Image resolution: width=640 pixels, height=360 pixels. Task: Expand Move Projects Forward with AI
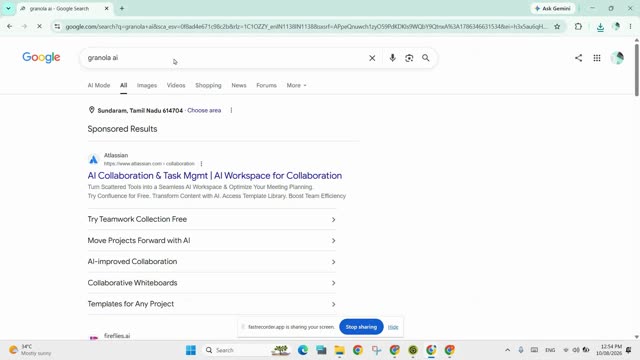click(x=212, y=240)
